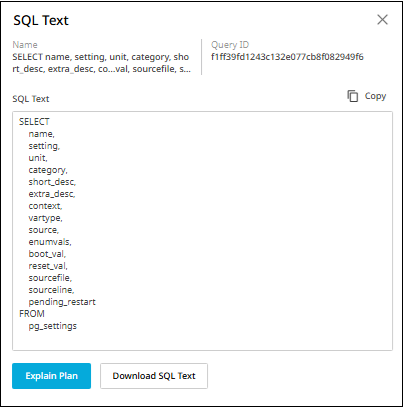The image size is (406, 409).
Task: Run Explain Plan for this query
Action: click(51, 376)
